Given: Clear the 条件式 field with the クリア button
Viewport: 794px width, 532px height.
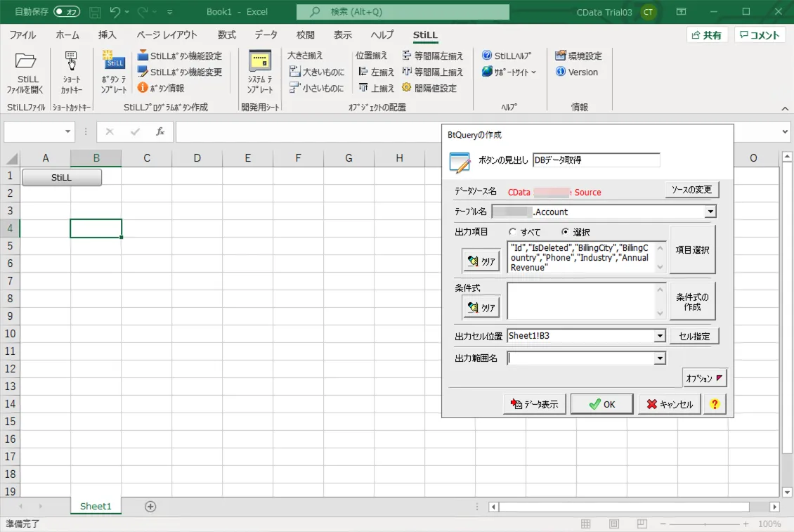Looking at the screenshot, I should [x=481, y=306].
